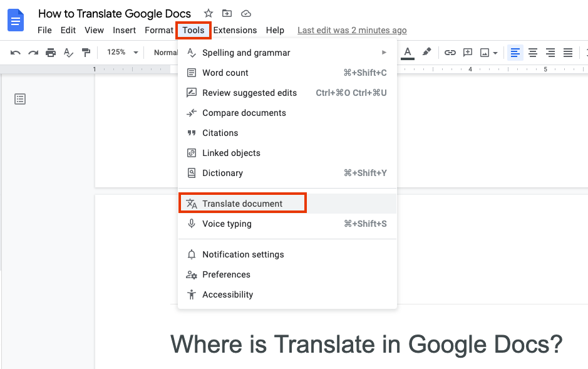588x369 pixels.
Task: Toggle left text alignment
Action: click(x=515, y=53)
